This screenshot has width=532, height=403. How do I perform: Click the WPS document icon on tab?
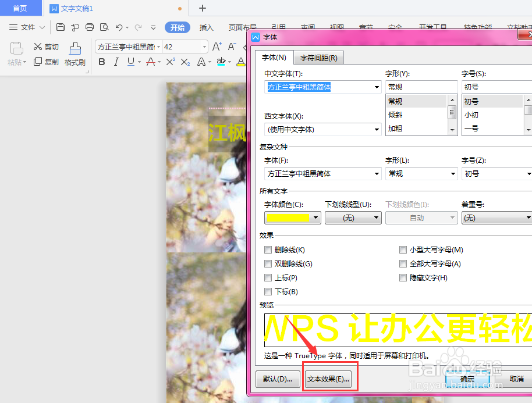(x=54, y=9)
